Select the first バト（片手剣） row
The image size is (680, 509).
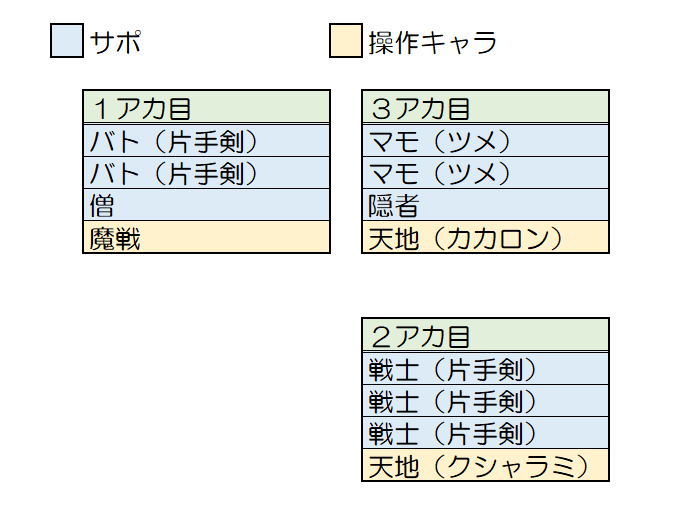pyautogui.click(x=206, y=140)
